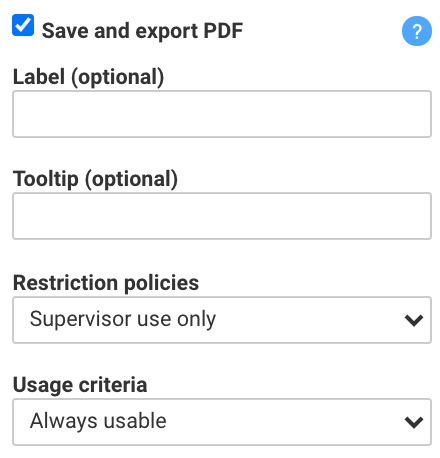Select the Supervisor use only value text
This screenshot has width=440, height=458.
pos(123,319)
